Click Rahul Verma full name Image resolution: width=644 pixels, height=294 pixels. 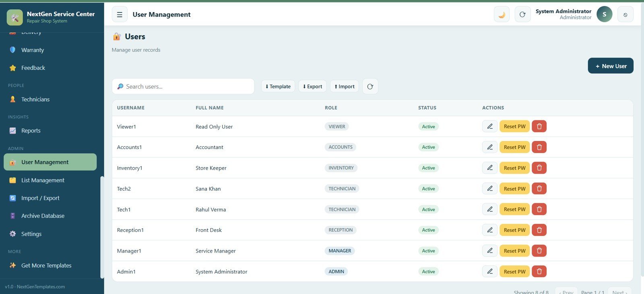click(211, 209)
